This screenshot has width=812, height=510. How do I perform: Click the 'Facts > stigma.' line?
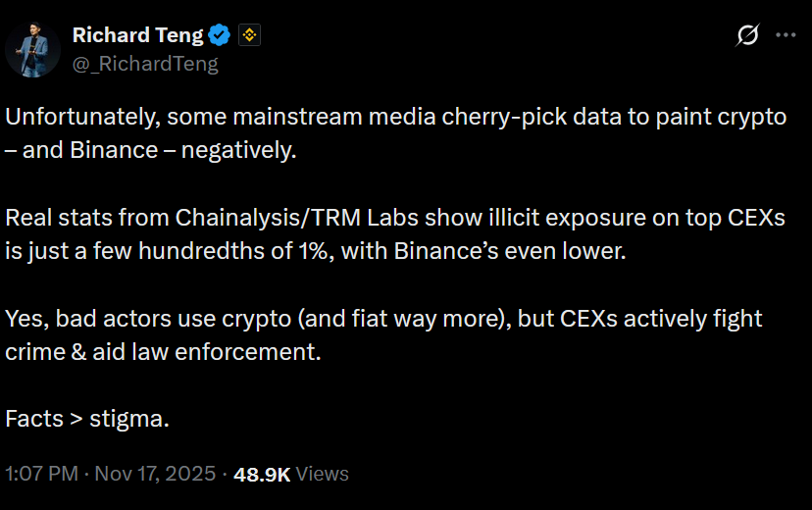pos(87,419)
